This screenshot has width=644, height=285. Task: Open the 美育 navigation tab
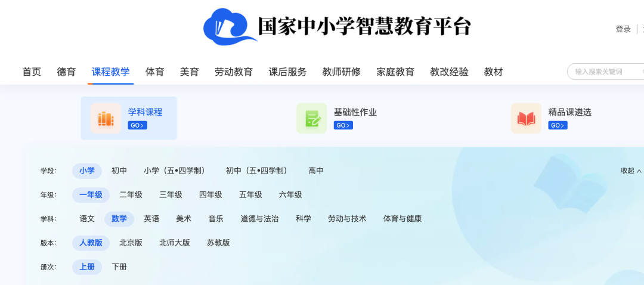[x=190, y=72]
